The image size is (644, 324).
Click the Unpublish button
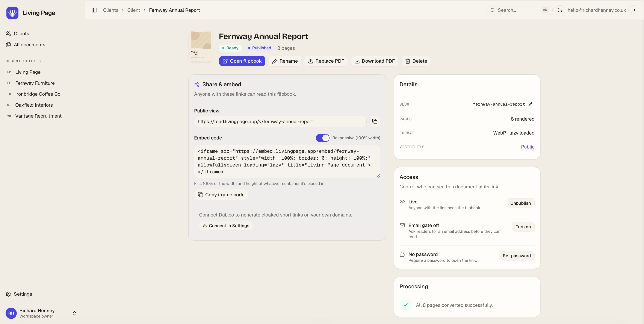[520, 203]
